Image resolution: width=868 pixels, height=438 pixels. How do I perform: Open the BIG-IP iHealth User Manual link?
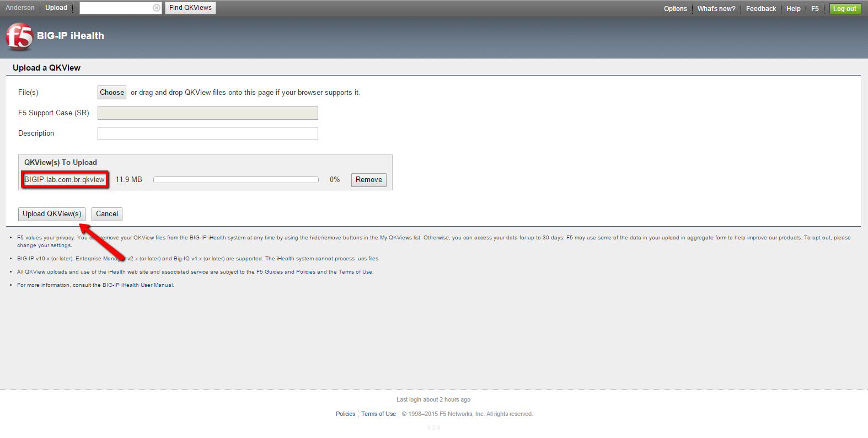tap(138, 285)
